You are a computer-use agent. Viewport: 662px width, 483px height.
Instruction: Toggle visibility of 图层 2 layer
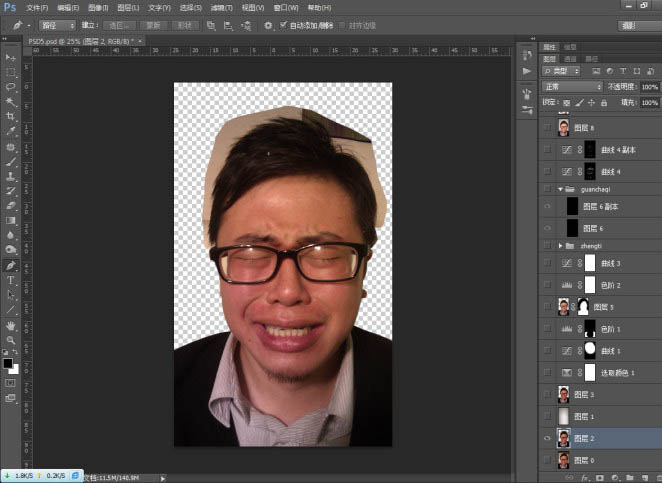click(x=546, y=437)
